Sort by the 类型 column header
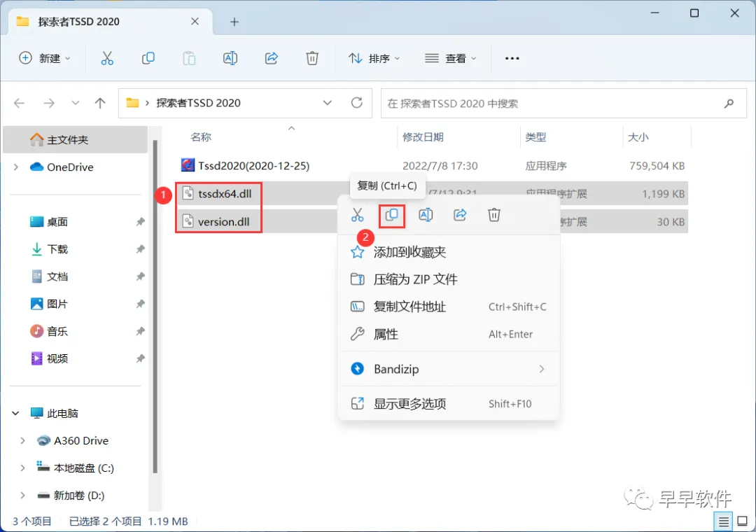Viewport: 756px width, 532px height. pos(535,137)
